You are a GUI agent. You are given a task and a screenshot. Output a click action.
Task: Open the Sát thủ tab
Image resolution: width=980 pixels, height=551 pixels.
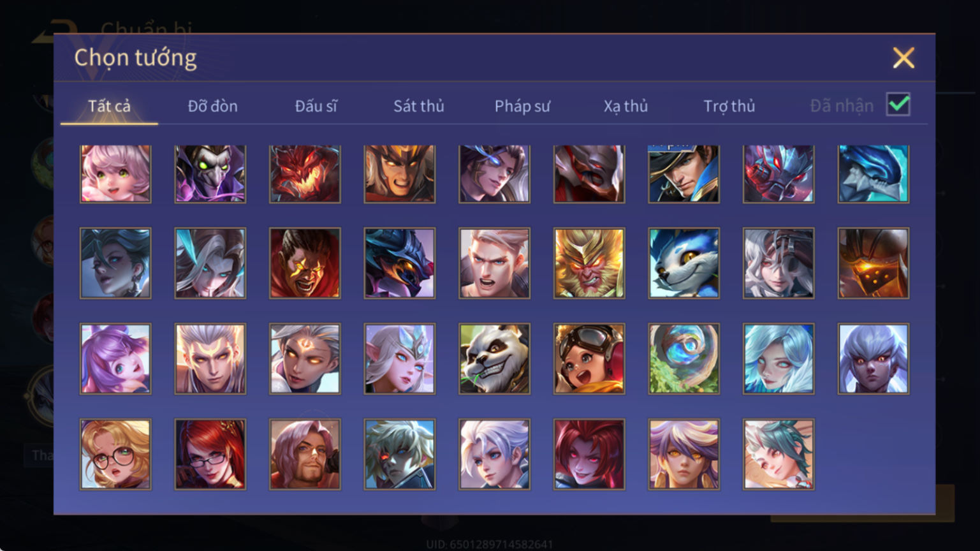pyautogui.click(x=418, y=106)
